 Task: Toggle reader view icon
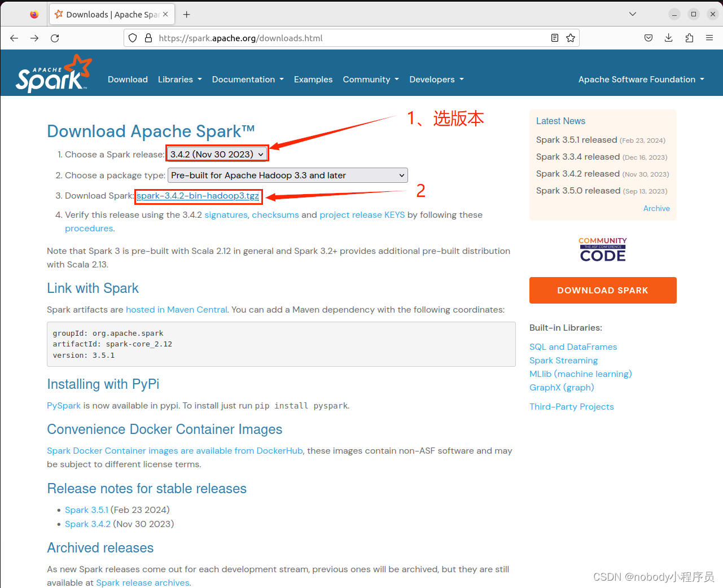(555, 38)
